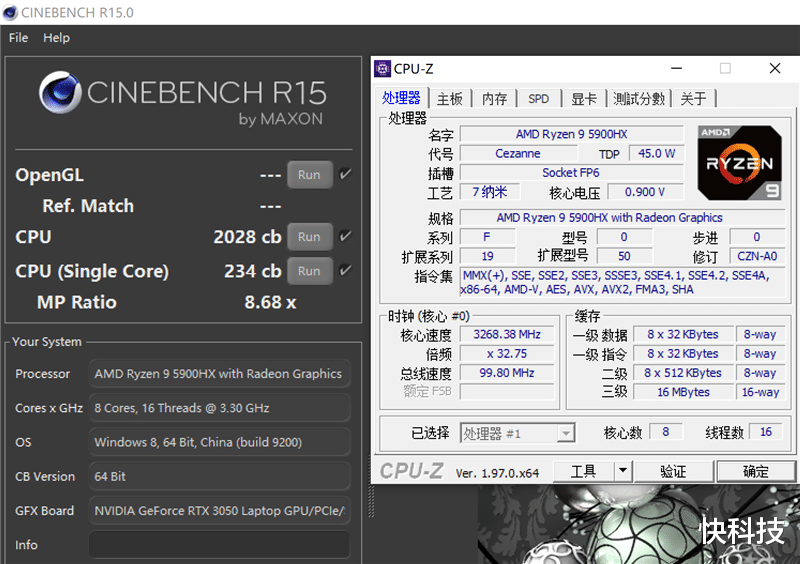Click the Ver. 1.97.0.x64 version label
Image resolution: width=800 pixels, height=564 pixels.
pos(497,473)
